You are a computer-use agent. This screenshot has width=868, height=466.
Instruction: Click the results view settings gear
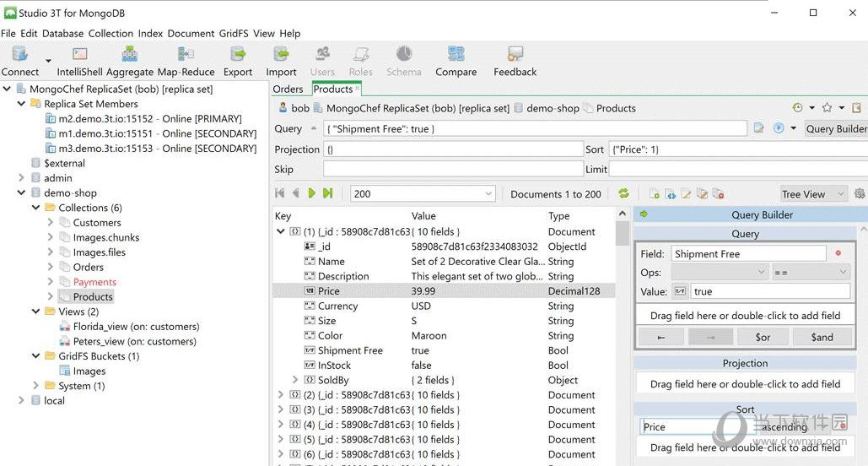860,193
